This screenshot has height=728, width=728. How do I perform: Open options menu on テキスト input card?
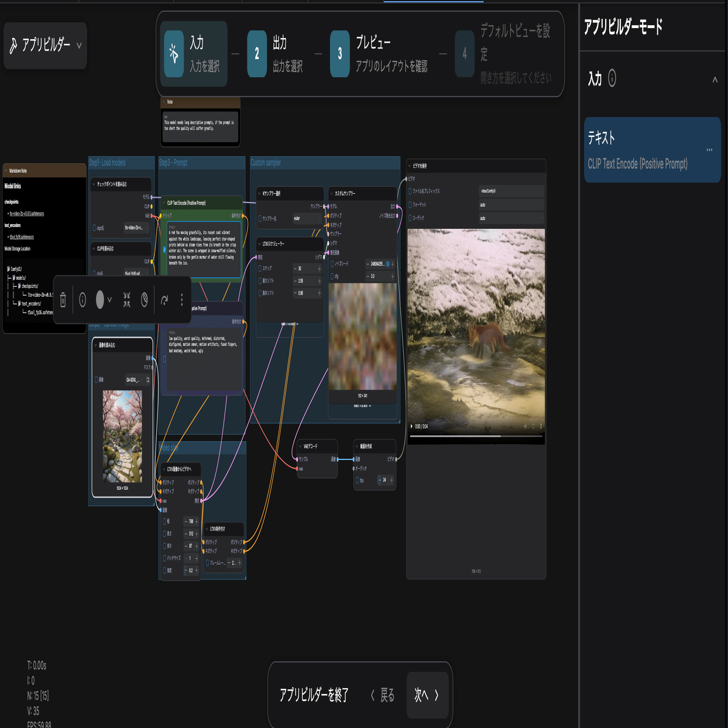709,150
